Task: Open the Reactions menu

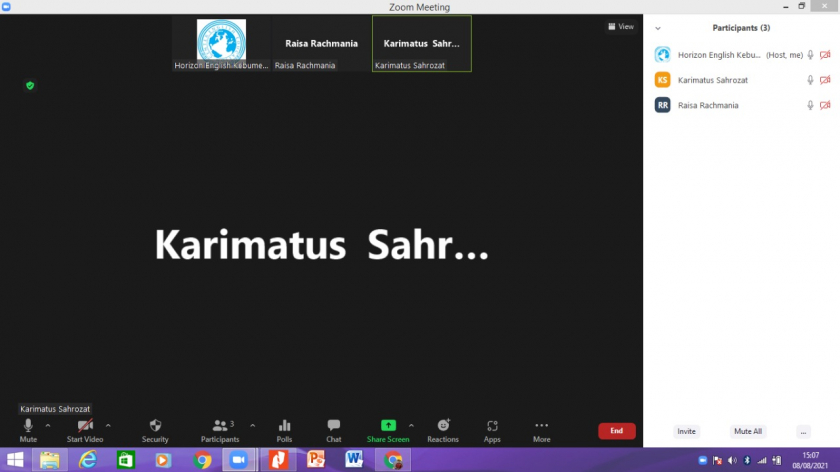Action: tap(442, 431)
